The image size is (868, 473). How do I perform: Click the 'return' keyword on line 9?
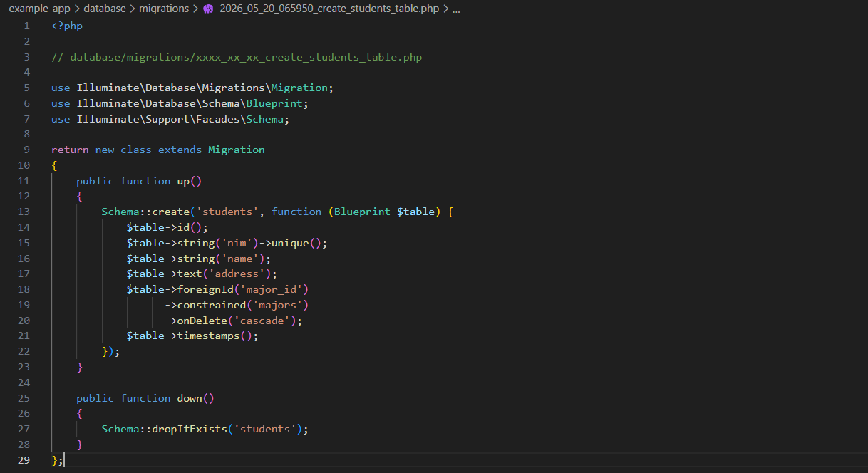(x=70, y=150)
